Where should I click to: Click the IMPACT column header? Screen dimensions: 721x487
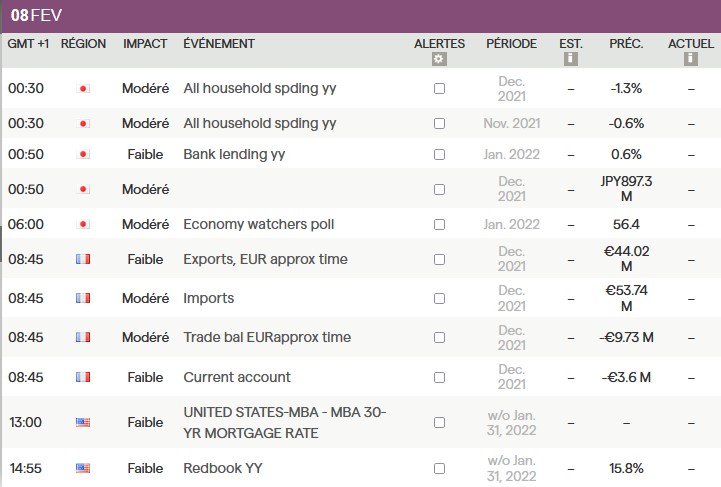tap(145, 44)
